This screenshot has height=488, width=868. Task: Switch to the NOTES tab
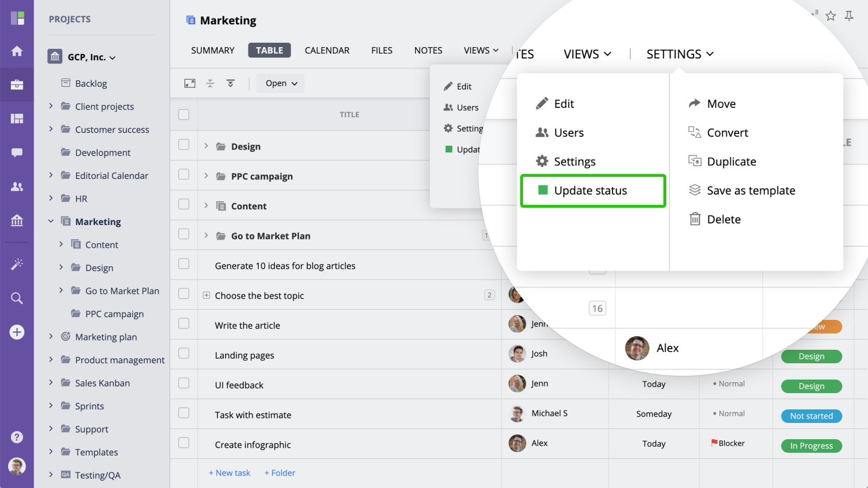[x=429, y=50]
